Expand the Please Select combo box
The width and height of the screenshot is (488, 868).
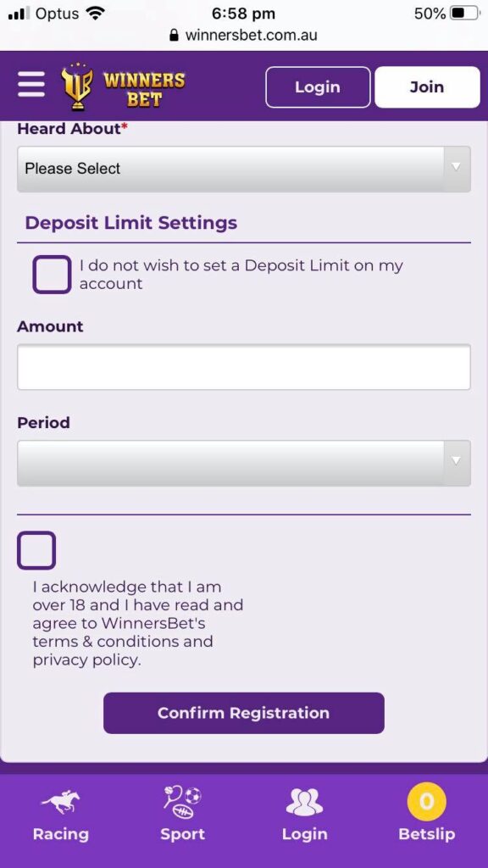coord(244,169)
